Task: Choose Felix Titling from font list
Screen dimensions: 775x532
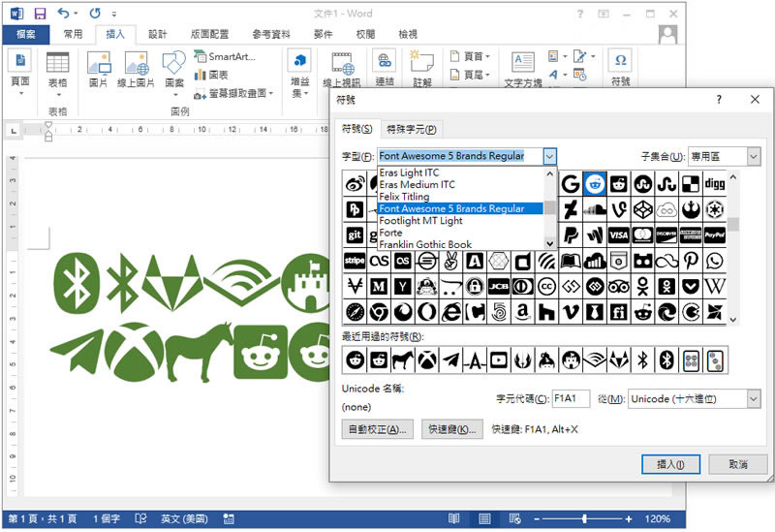Action: point(461,197)
